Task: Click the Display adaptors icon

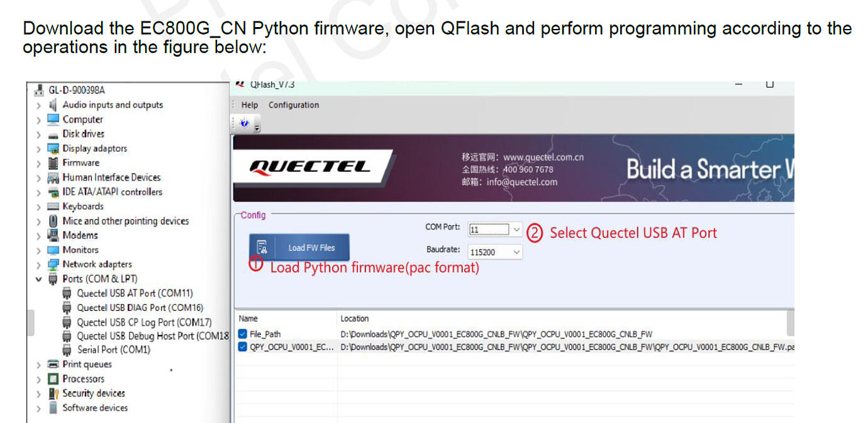Action: (53, 149)
